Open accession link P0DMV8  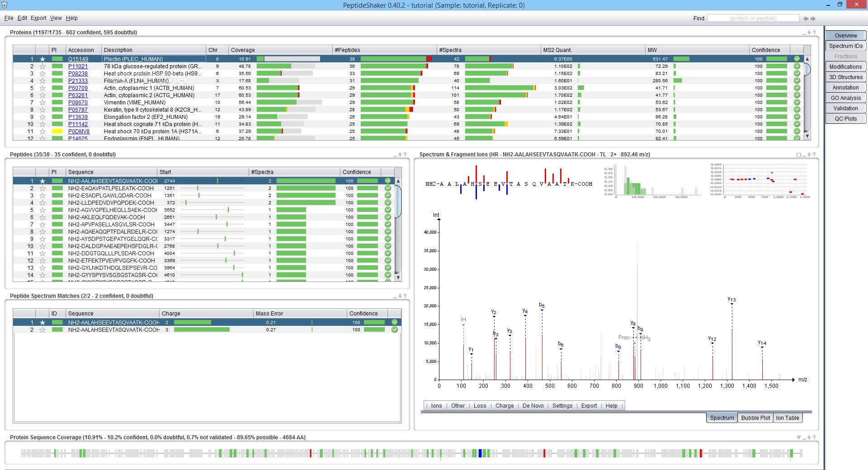(x=79, y=132)
